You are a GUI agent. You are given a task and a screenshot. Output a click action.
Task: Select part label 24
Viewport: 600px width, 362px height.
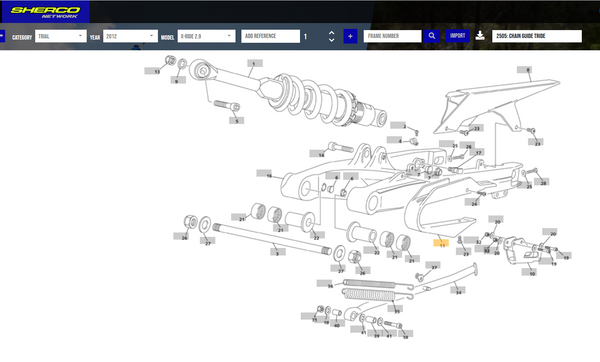pyautogui.click(x=473, y=202)
